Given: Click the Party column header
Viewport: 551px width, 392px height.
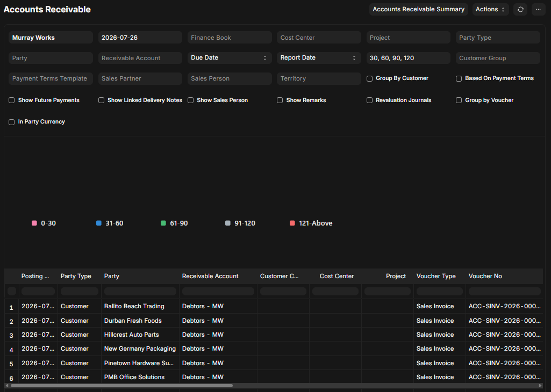Looking at the screenshot, I should [111, 276].
